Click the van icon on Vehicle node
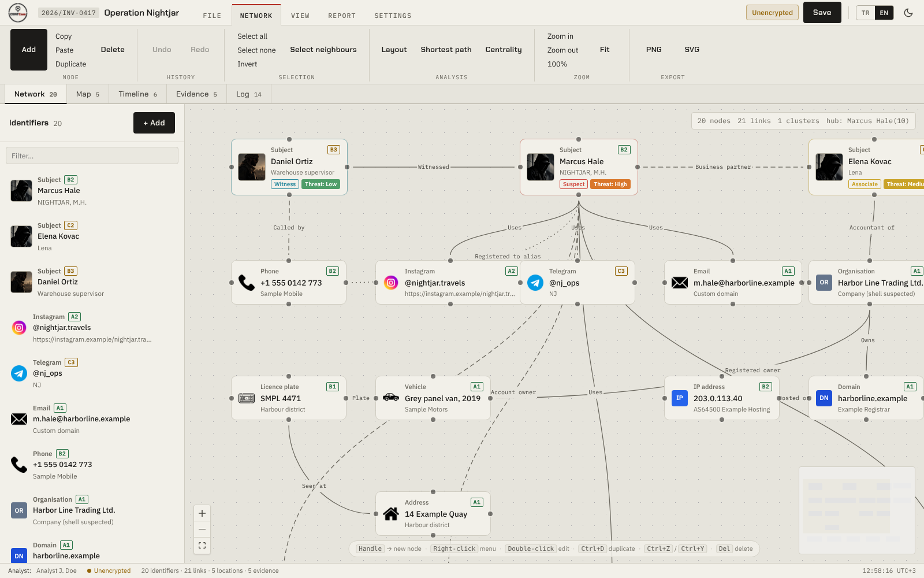The image size is (924, 578). click(x=391, y=398)
